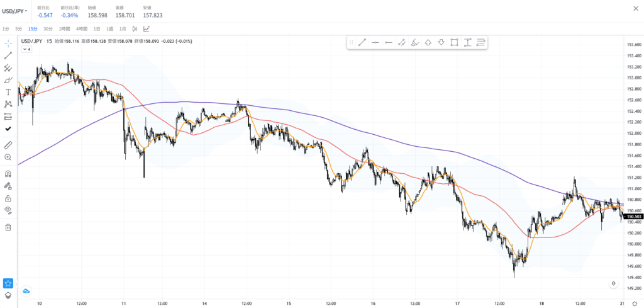Toggle lock all drawings
The image size is (644, 308).
click(8, 198)
